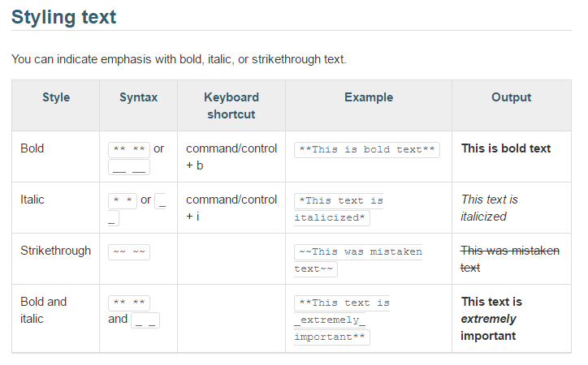Select the "*This text is italicized*" example code
This screenshot has width=588, height=365.
click(x=338, y=208)
